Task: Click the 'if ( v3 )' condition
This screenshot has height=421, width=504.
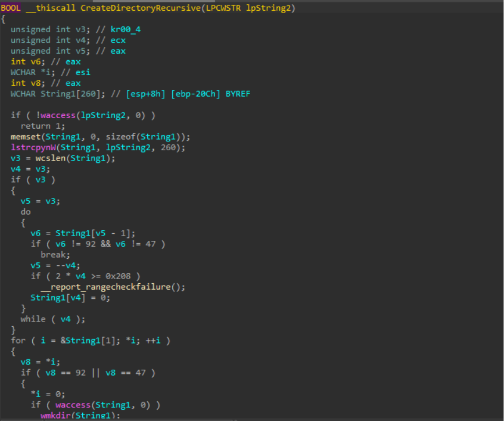Action: [x=33, y=179]
